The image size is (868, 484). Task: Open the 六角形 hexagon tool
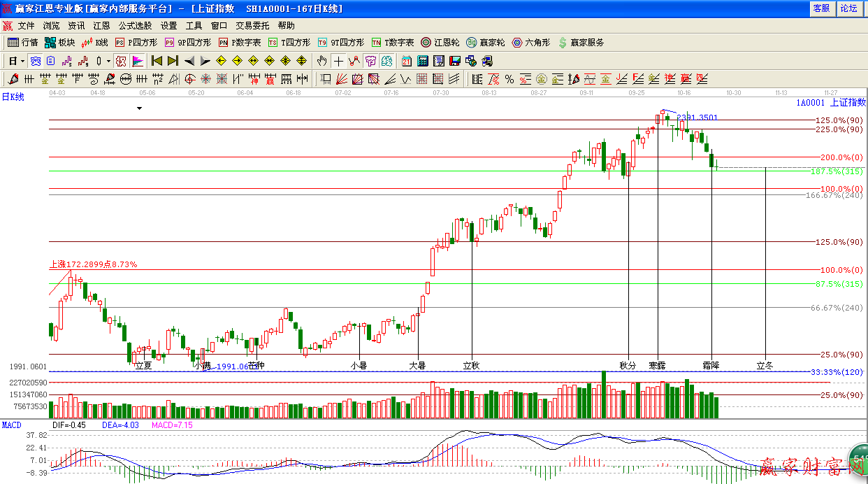533,43
